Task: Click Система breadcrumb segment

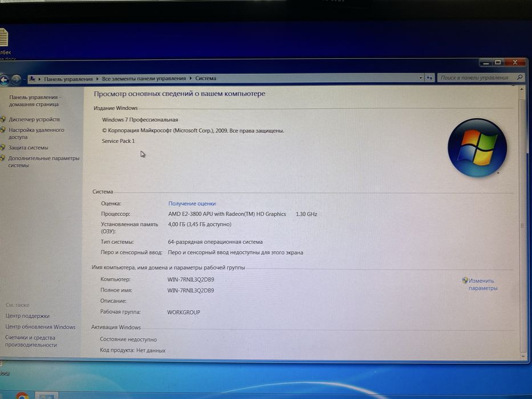Action: point(206,79)
